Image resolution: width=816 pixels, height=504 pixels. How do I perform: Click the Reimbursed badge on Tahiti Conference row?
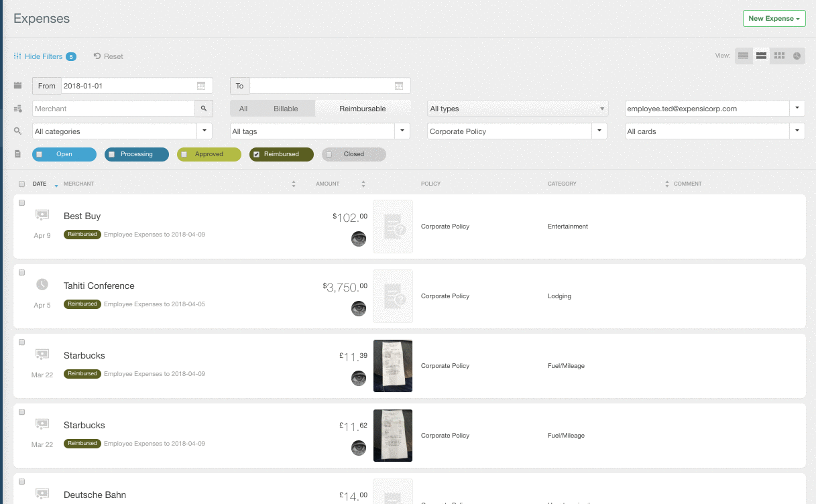(x=82, y=304)
